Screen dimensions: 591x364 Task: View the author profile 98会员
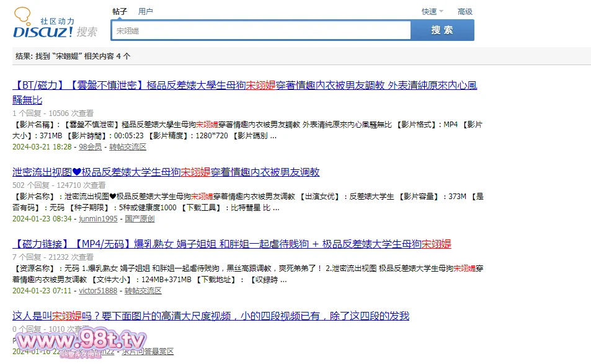click(x=91, y=147)
